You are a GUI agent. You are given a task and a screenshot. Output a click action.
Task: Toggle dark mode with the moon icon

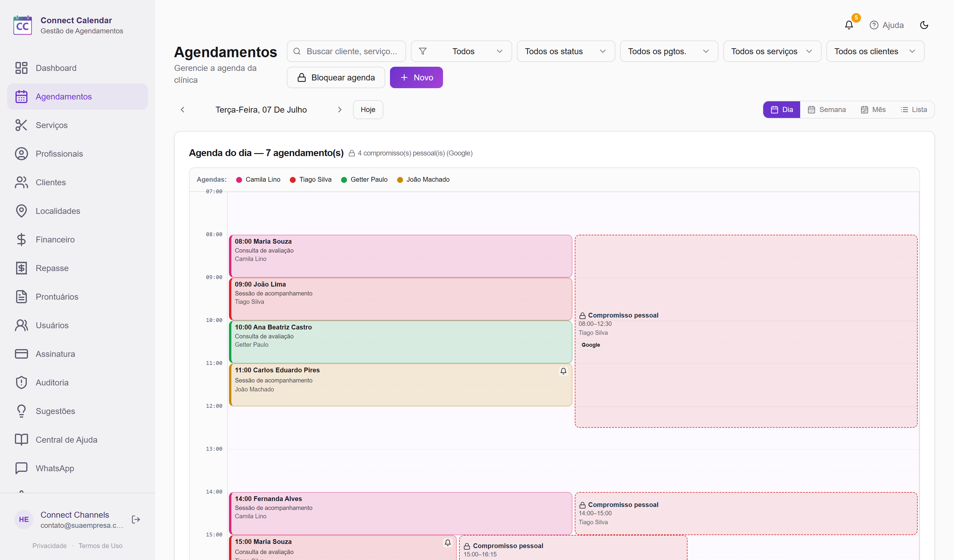coord(924,25)
